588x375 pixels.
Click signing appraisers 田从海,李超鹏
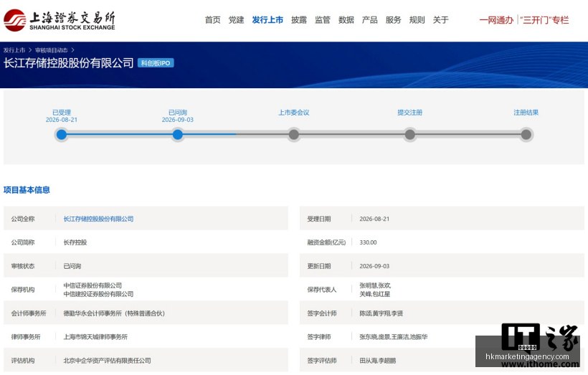[378, 361]
